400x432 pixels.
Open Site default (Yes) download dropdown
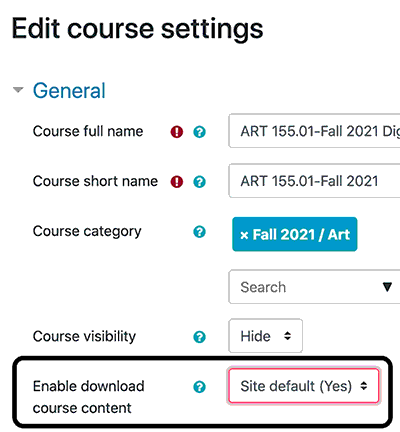(x=304, y=386)
